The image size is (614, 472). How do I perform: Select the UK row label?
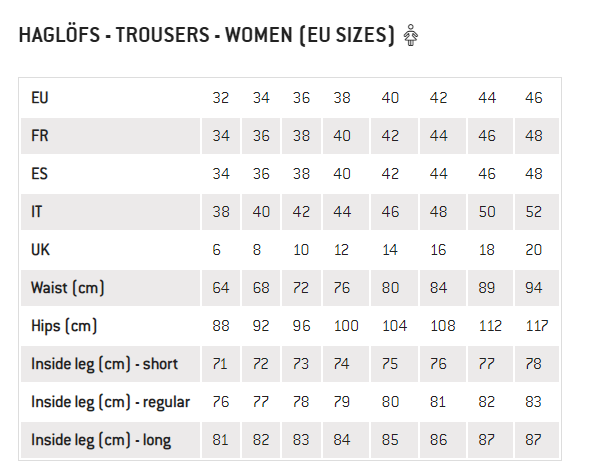pos(40,250)
